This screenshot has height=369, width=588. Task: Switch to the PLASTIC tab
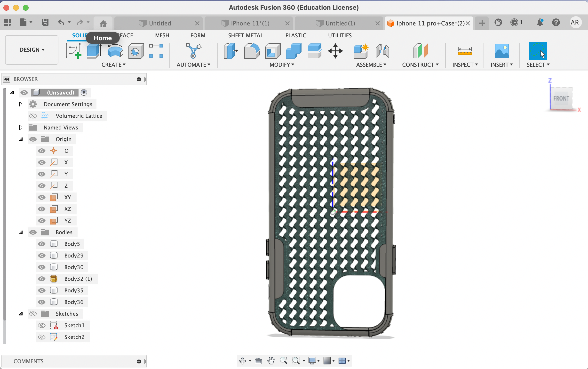pos(296,35)
